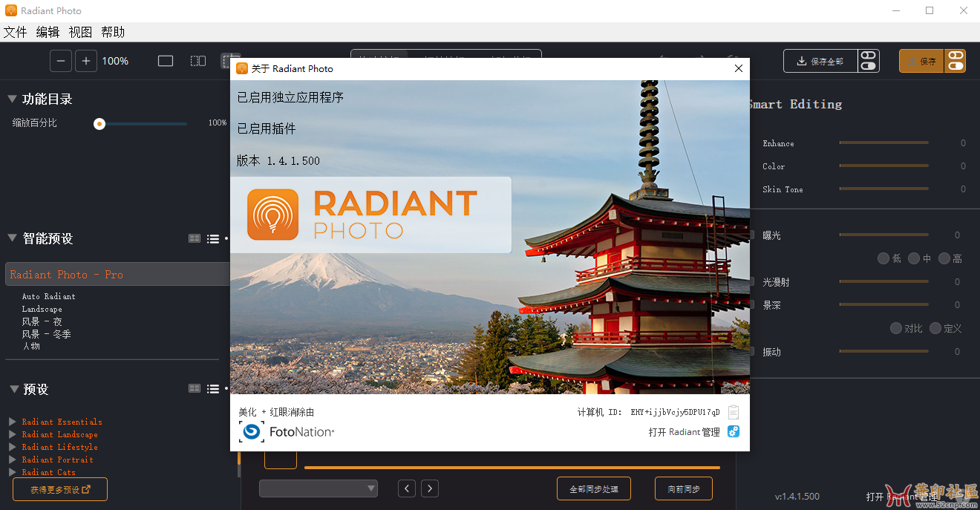
Task: Select the 中 (medium) exposure option
Action: [x=914, y=258]
